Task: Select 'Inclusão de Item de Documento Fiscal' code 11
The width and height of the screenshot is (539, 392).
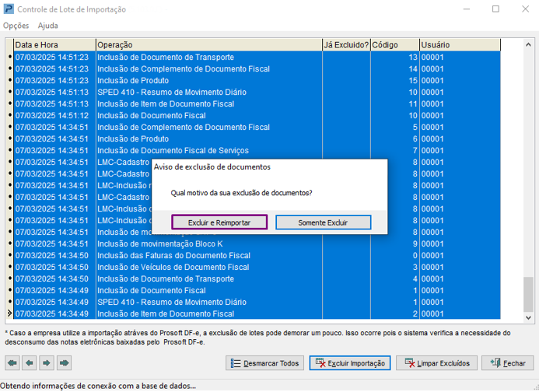Action: pyautogui.click(x=257, y=104)
